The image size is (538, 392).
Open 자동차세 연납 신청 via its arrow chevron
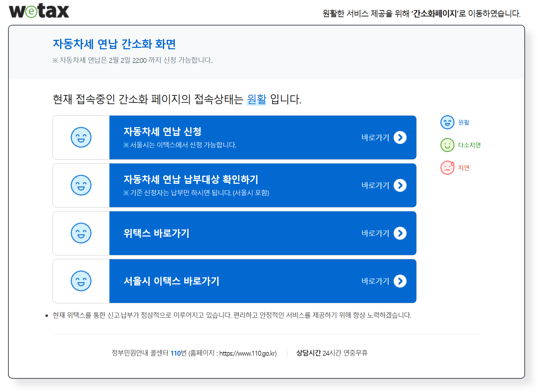click(400, 137)
